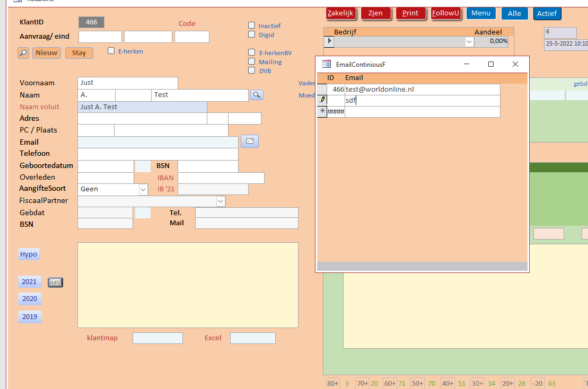
Task: Click the Excel input field
Action: tap(253, 338)
